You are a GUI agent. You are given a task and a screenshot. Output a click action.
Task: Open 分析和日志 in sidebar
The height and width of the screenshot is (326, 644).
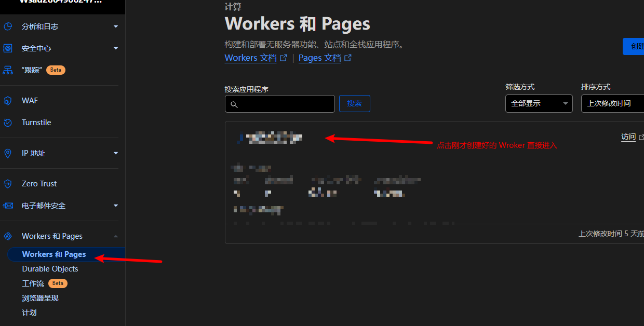coord(40,26)
